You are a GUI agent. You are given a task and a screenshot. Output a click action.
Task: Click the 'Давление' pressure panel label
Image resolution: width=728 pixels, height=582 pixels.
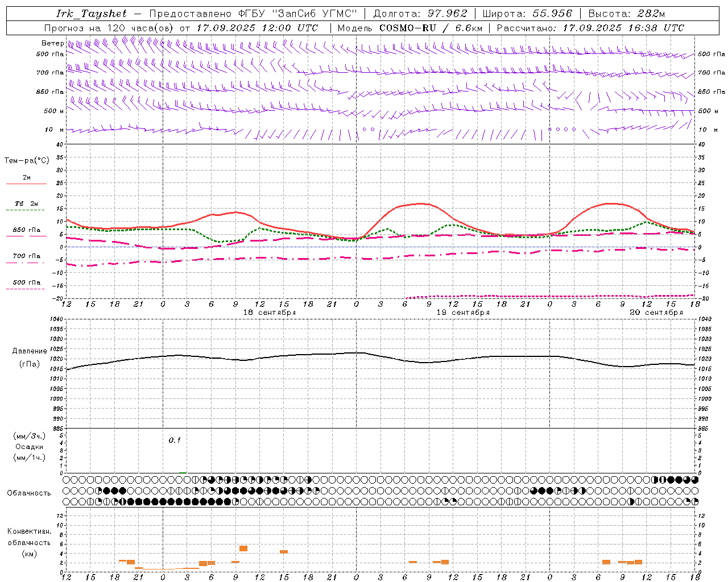[x=30, y=351]
